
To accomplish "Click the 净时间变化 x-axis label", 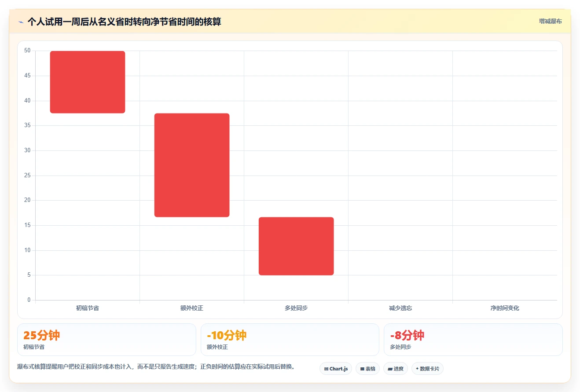I will coord(505,308).
